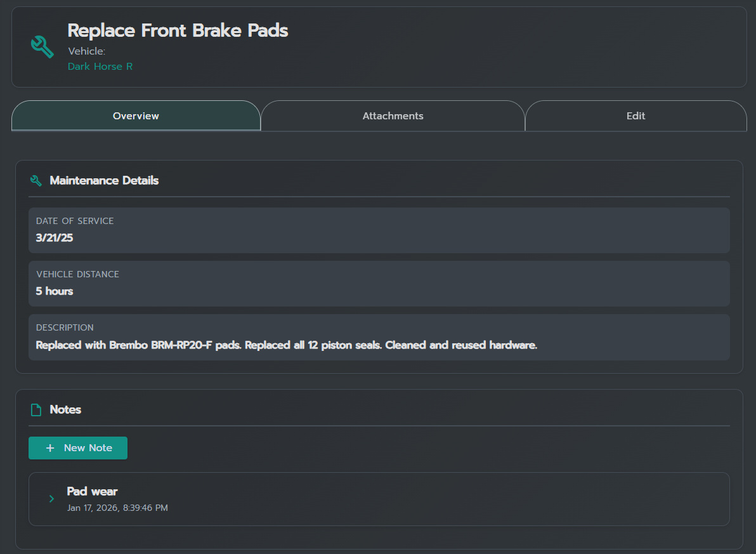Viewport: 756px width, 554px height.
Task: Expand the Pad wear note chevron
Action: click(x=51, y=499)
